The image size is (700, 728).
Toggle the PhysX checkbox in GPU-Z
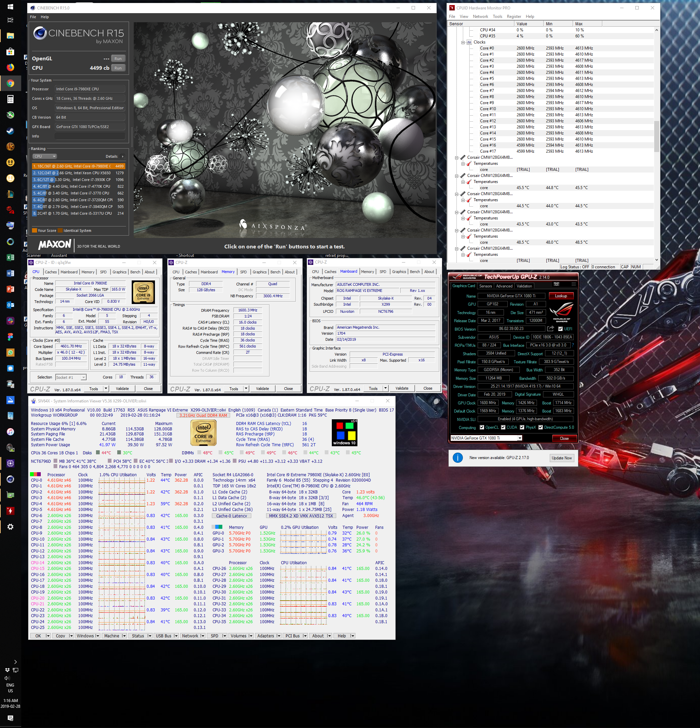click(x=522, y=427)
